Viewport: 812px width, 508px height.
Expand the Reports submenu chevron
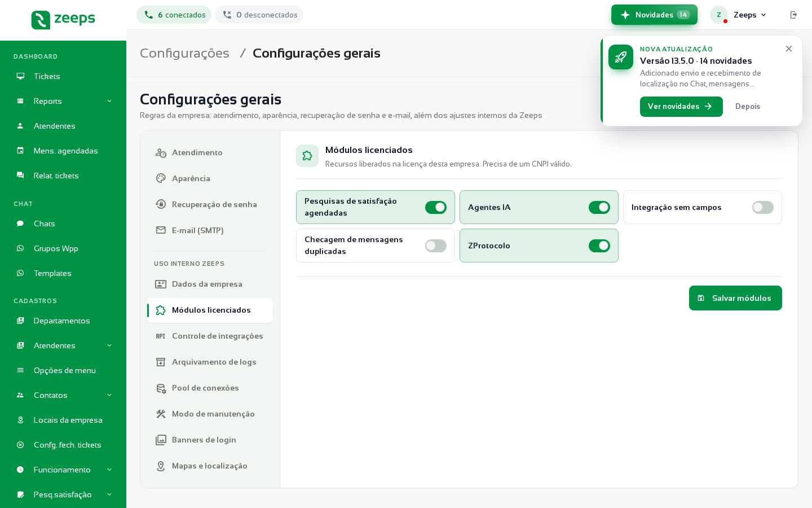click(x=109, y=101)
